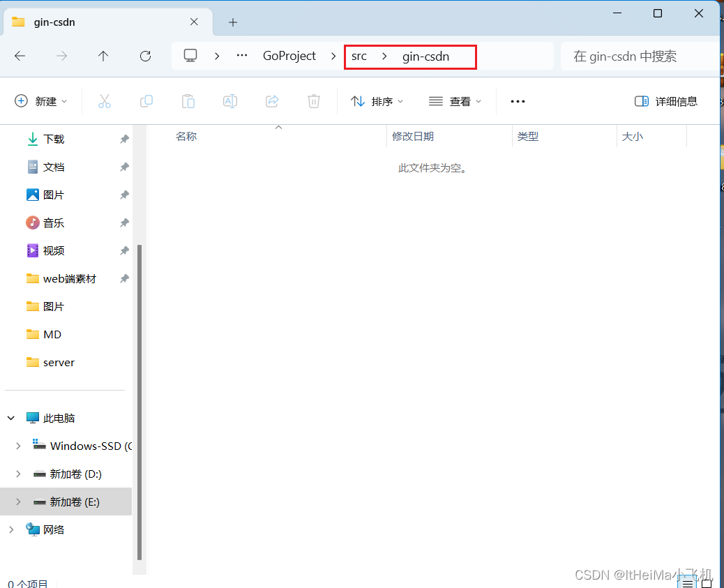The width and height of the screenshot is (724, 588).
Task: Delete items using the trash icon
Action: 313,101
